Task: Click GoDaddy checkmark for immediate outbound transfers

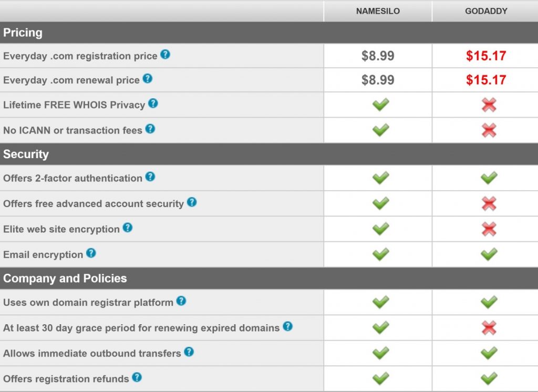Action: 489,353
